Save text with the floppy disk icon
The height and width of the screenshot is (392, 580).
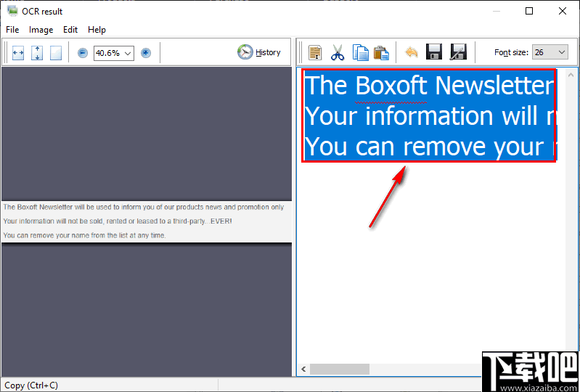point(434,52)
